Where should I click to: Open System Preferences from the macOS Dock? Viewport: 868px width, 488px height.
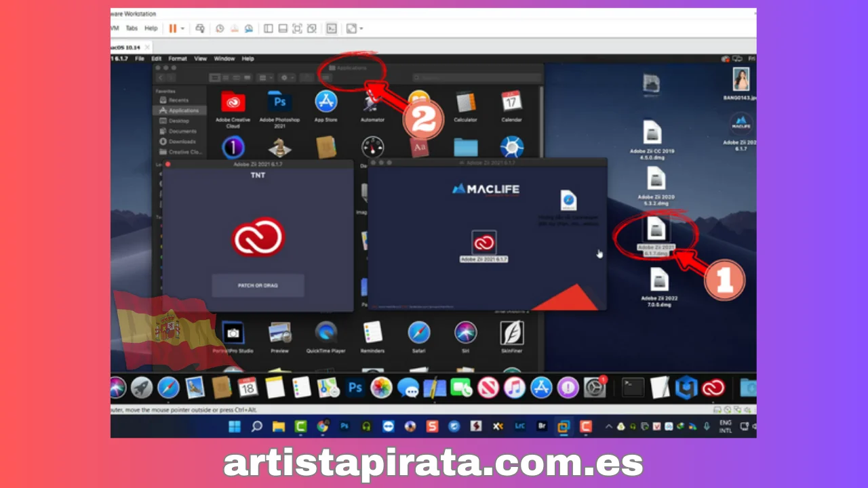[x=595, y=388]
